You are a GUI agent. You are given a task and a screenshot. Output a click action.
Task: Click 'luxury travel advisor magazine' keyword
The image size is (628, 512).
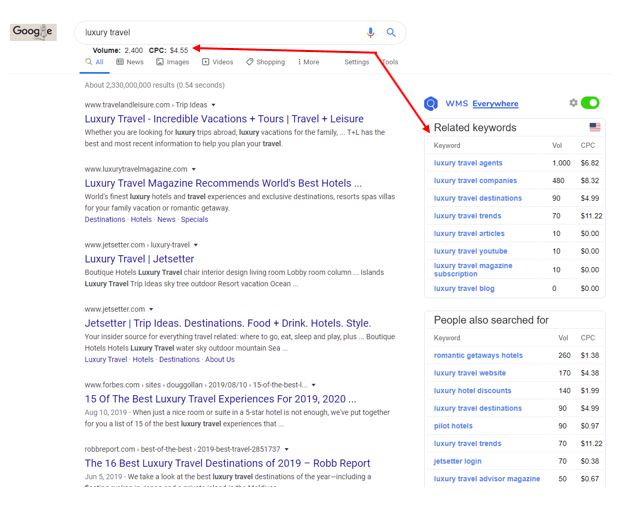(x=487, y=479)
